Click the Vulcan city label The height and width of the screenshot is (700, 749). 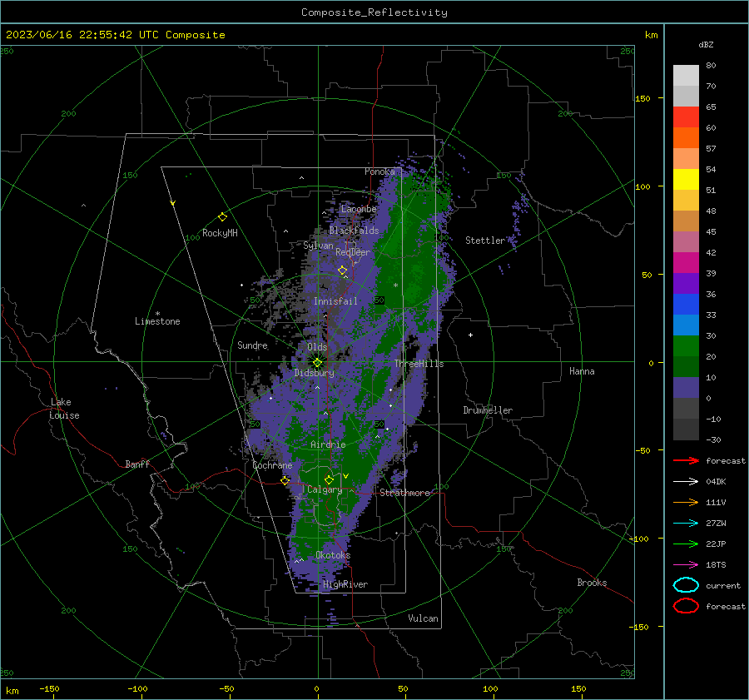423,618
